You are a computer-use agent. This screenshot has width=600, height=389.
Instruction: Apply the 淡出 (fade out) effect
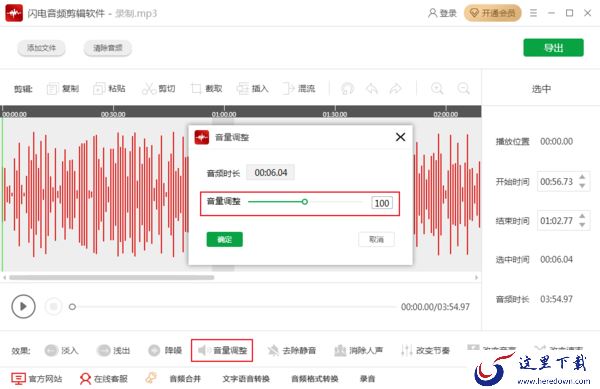114,350
